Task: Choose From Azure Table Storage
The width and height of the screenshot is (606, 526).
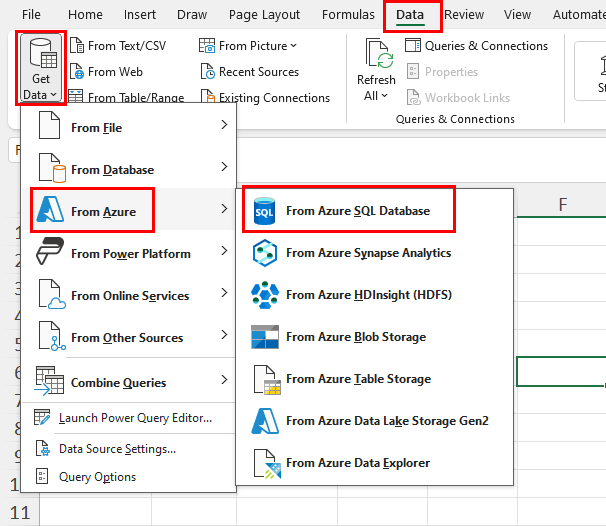Action: pos(374,379)
